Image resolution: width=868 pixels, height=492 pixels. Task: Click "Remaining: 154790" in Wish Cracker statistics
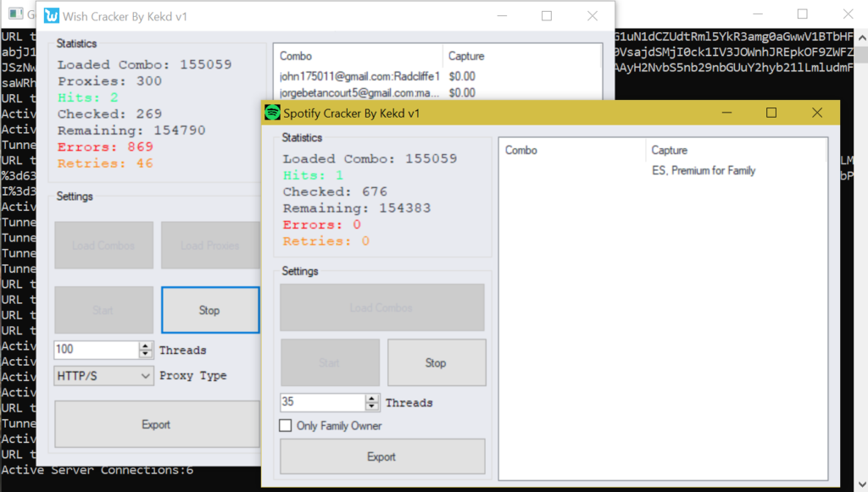[131, 130]
